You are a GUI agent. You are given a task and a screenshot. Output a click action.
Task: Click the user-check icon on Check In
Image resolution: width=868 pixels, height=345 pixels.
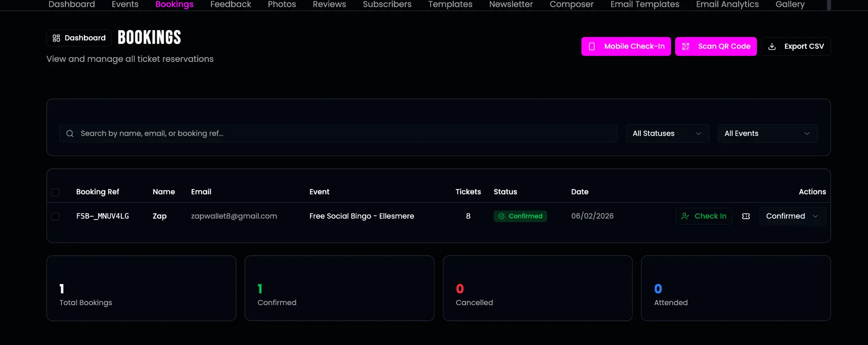(x=685, y=216)
